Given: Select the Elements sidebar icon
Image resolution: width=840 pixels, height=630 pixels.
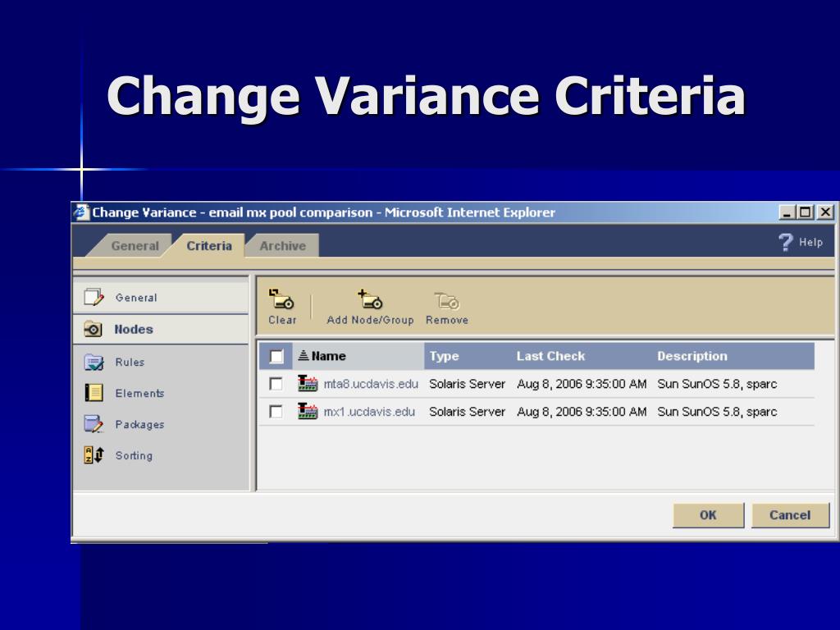Looking at the screenshot, I should coord(94,393).
